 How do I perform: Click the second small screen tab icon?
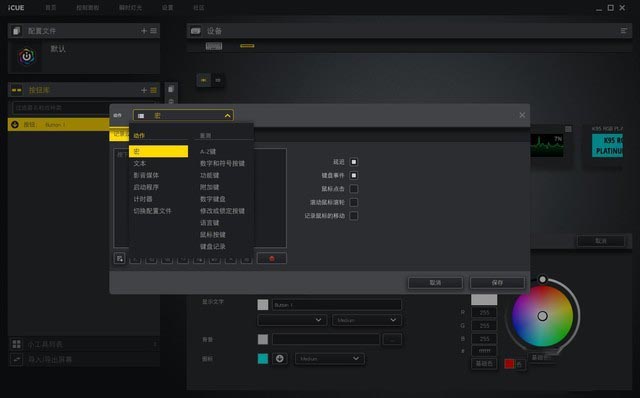click(218, 80)
